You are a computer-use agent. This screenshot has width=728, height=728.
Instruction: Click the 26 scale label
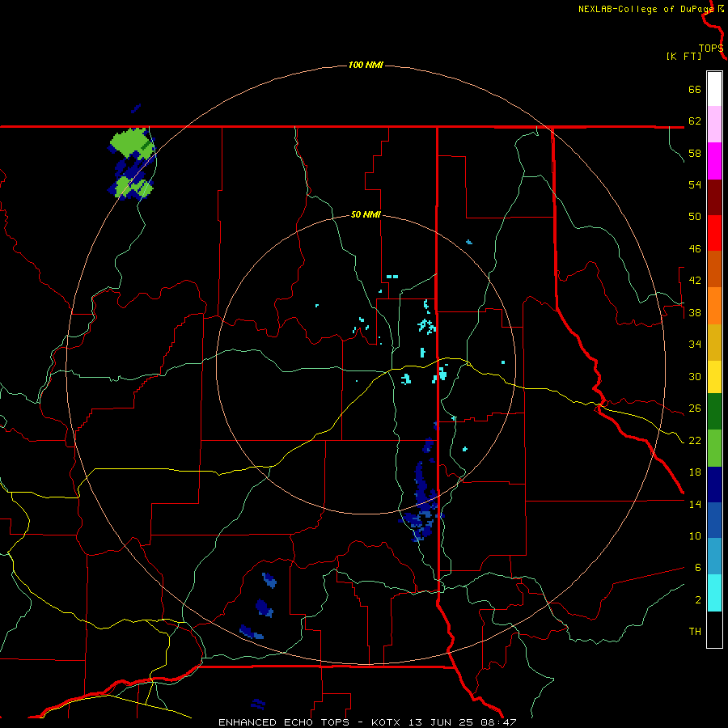[695, 408]
